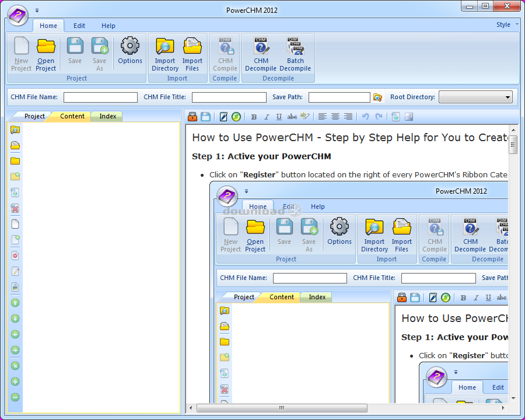Click the editor vertical scrollbar thumb
Image resolution: width=525 pixels, height=420 pixels.
513,145
